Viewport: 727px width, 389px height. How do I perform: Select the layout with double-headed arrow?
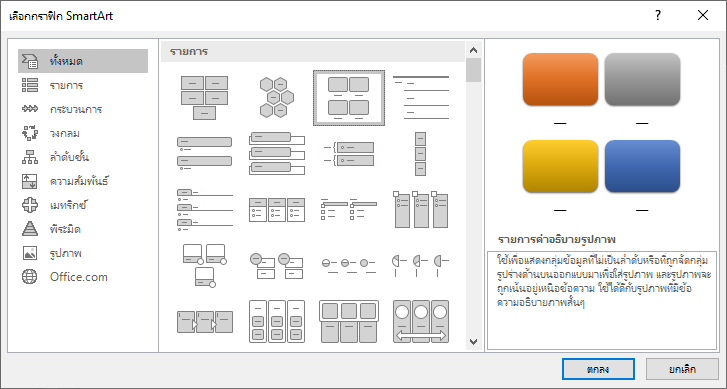pos(421,321)
